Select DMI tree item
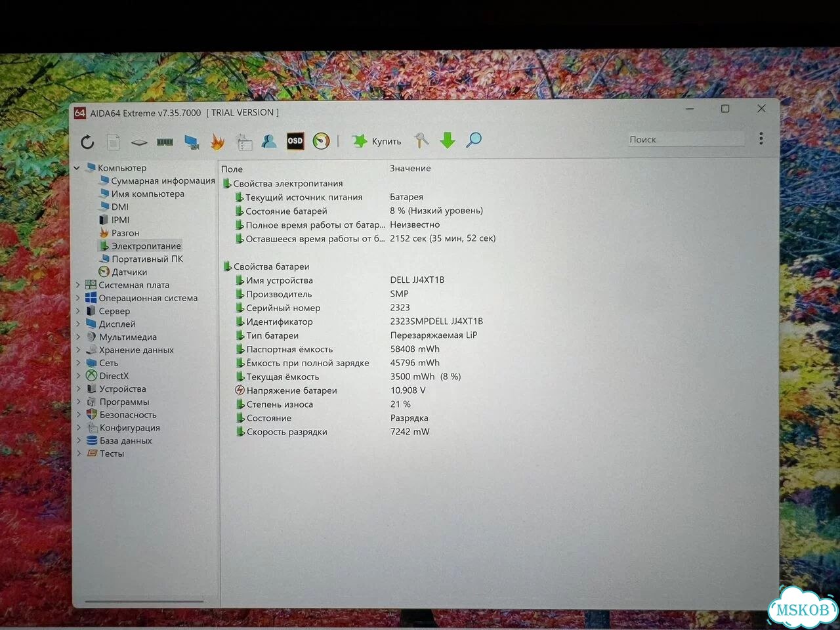Image resolution: width=840 pixels, height=630 pixels. 114,207
